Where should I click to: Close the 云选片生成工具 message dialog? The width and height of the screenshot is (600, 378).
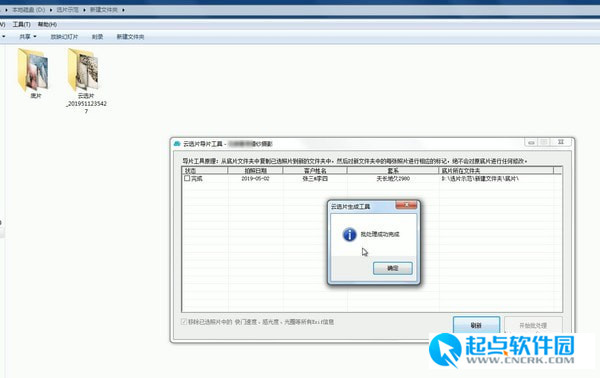pyautogui.click(x=406, y=205)
